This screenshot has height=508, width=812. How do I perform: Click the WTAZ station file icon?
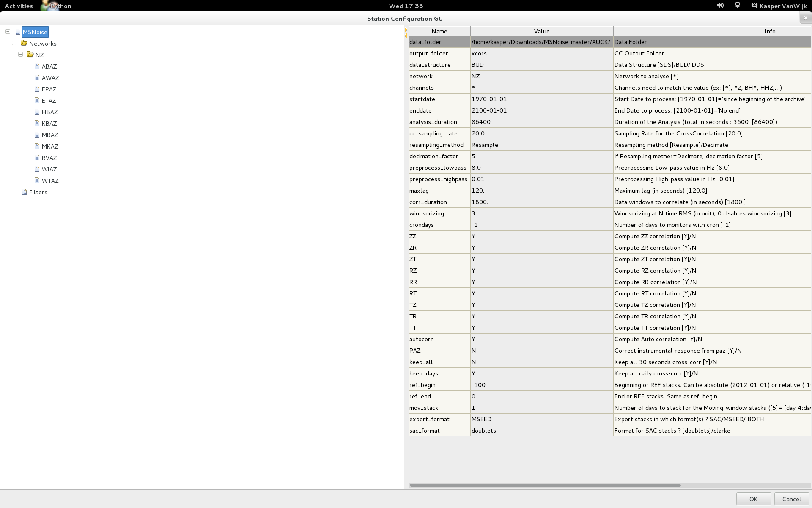coord(37,180)
